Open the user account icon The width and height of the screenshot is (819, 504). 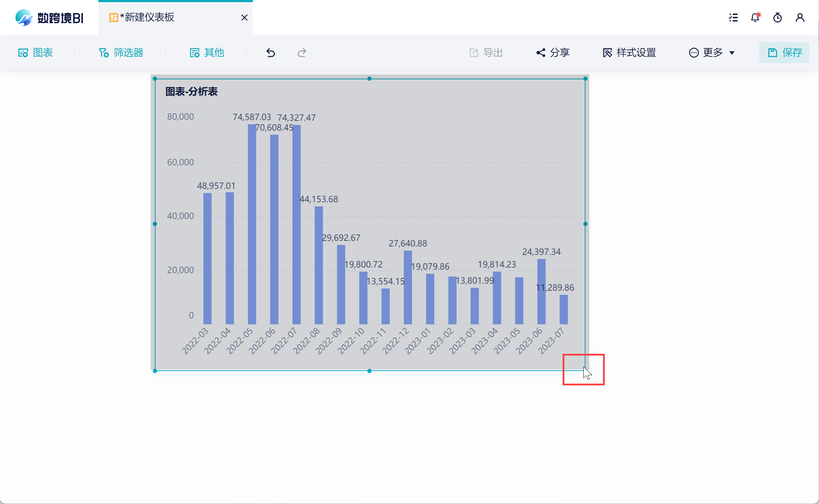800,18
